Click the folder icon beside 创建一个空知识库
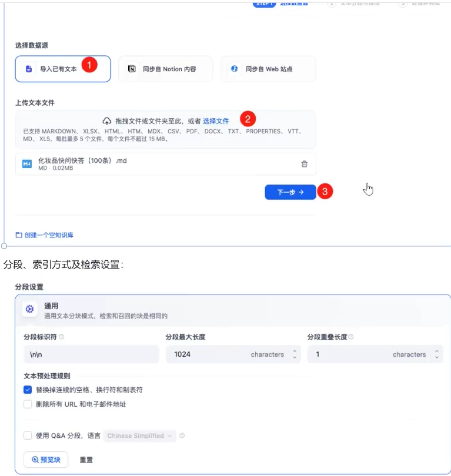The height and width of the screenshot is (476, 451). coord(19,235)
